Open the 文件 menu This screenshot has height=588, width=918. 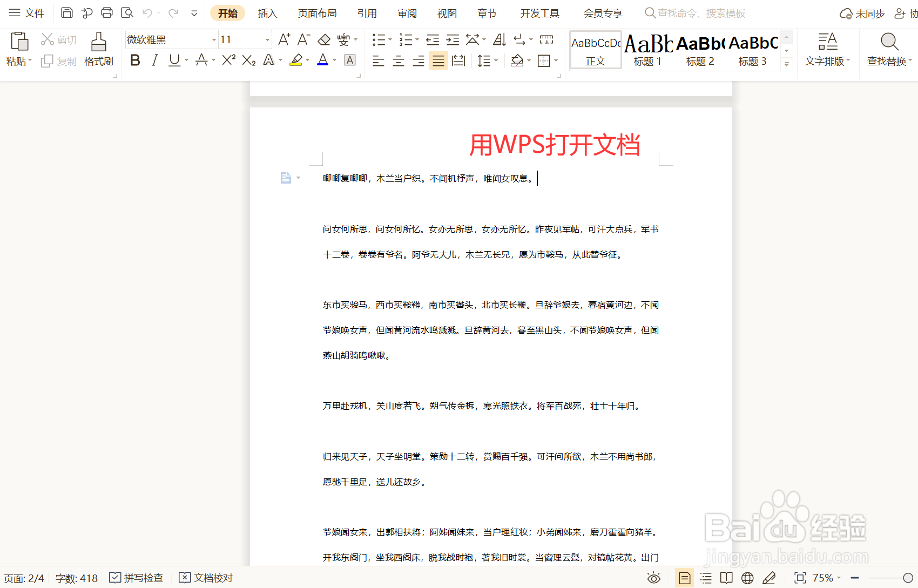click(x=27, y=12)
